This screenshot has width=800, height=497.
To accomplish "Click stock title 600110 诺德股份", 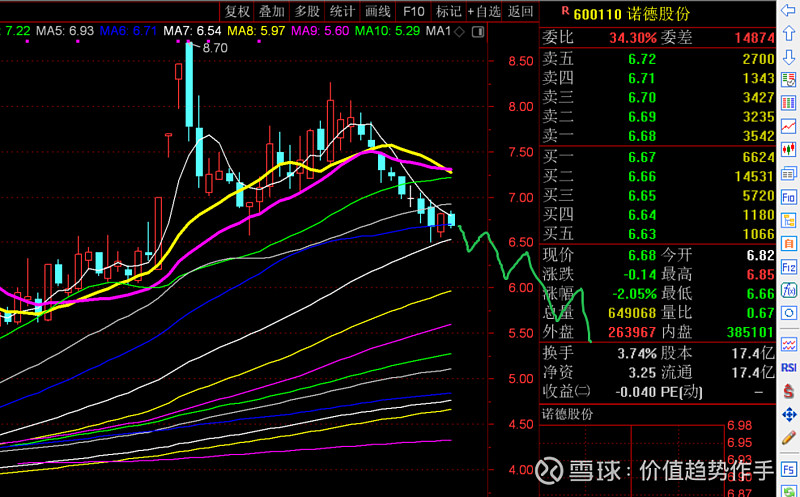I will pyautogui.click(x=632, y=14).
